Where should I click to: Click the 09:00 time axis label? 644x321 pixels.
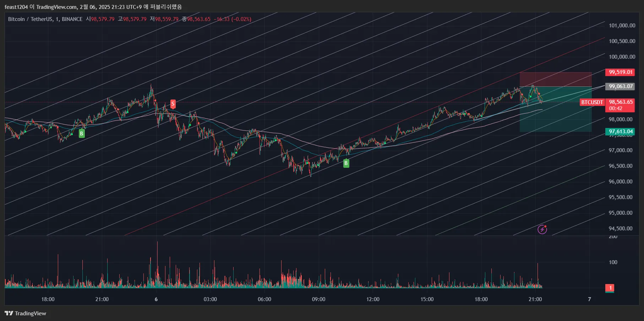coord(318,299)
